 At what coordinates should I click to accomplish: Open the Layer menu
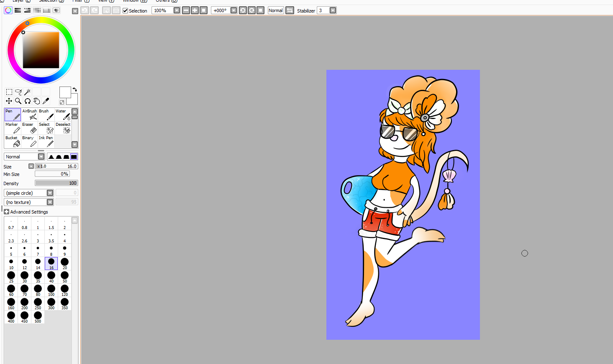click(21, 1)
